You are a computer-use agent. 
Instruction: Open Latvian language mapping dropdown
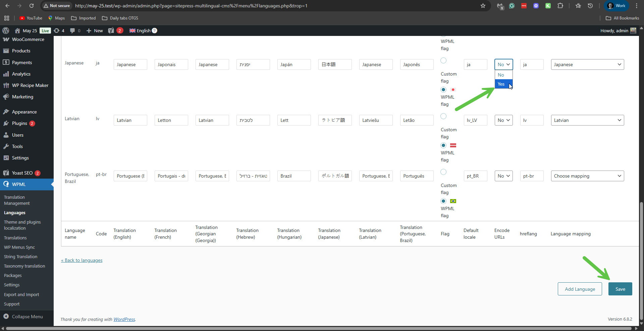(x=587, y=120)
